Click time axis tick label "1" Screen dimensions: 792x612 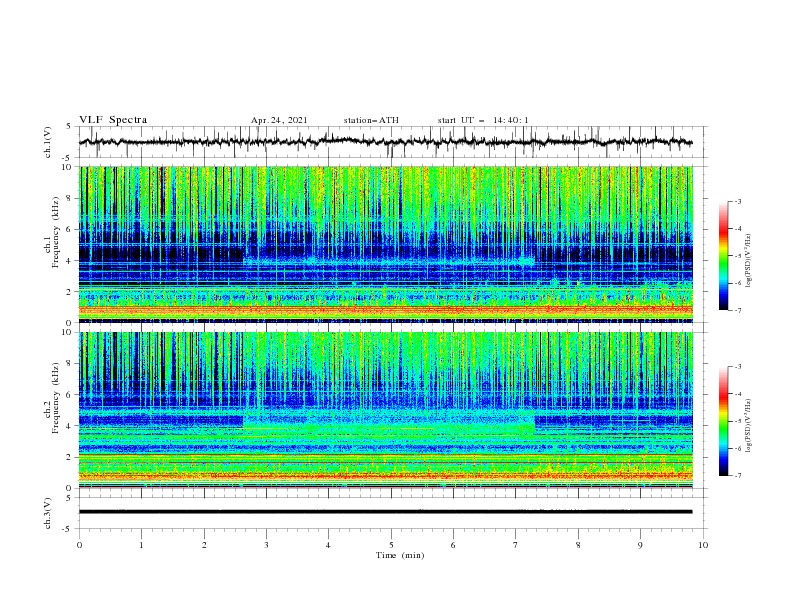pyautogui.click(x=141, y=545)
